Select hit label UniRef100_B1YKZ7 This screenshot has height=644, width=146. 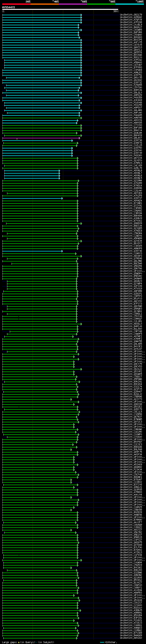coord(131,583)
